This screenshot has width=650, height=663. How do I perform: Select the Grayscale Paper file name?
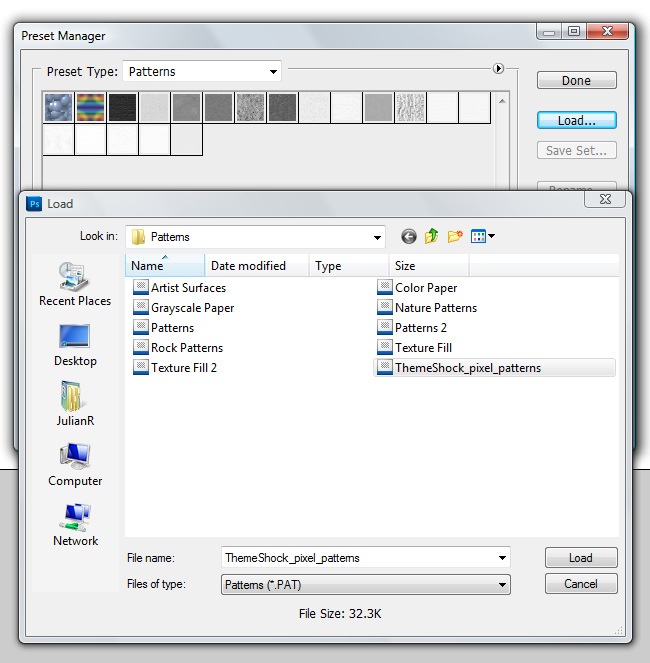(x=192, y=308)
